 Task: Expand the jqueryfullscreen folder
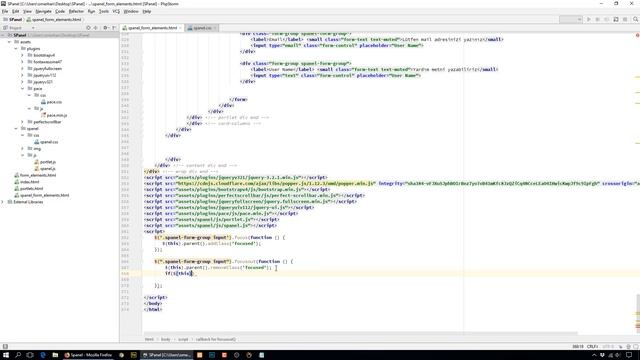pyautogui.click(x=22, y=69)
